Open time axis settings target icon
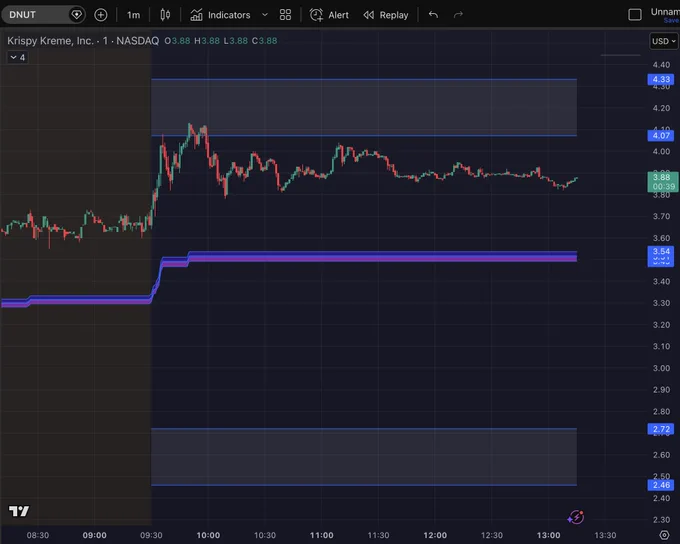Viewport: 680px width, 544px height. click(x=664, y=535)
